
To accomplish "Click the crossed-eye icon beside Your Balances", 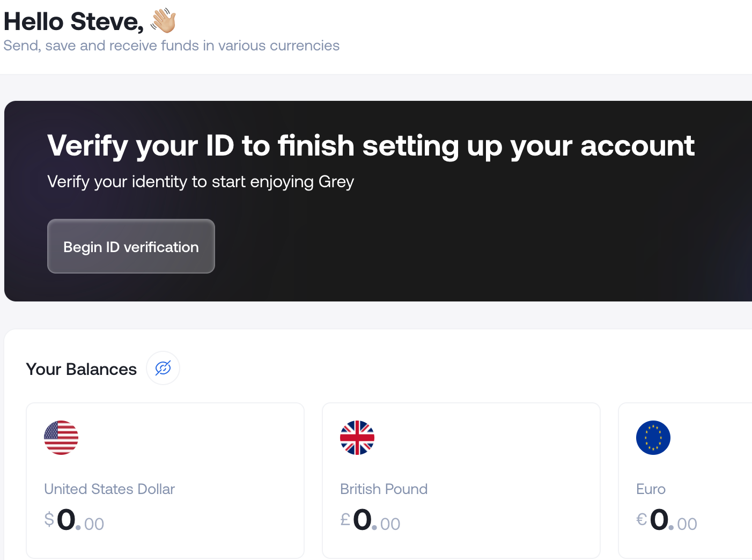I will 163,368.
